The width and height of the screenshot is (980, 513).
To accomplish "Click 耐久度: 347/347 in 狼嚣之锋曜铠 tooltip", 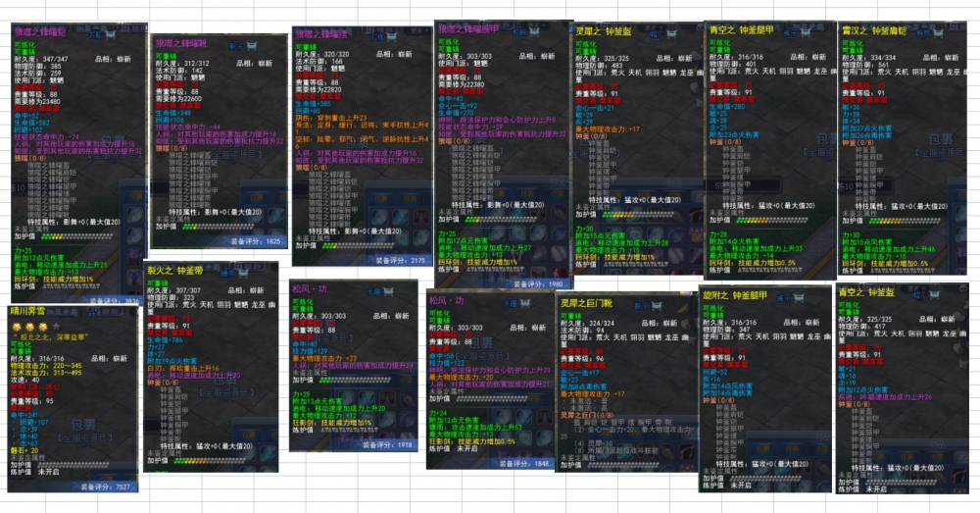I will pyautogui.click(x=41, y=59).
